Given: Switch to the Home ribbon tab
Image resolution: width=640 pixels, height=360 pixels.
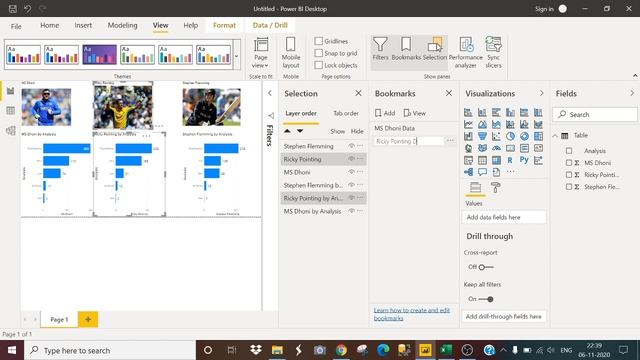Looking at the screenshot, I should 49,25.
